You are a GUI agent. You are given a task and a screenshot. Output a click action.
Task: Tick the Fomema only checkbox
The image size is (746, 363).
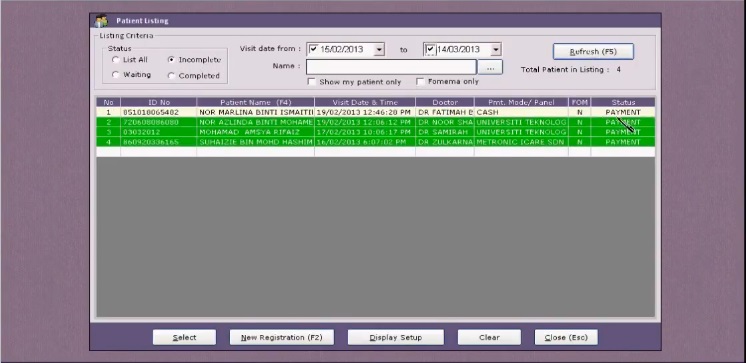point(420,82)
